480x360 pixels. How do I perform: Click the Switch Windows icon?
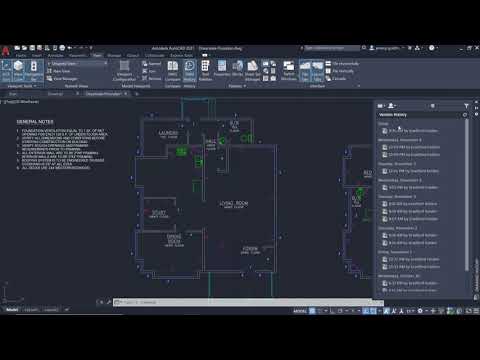click(x=289, y=70)
